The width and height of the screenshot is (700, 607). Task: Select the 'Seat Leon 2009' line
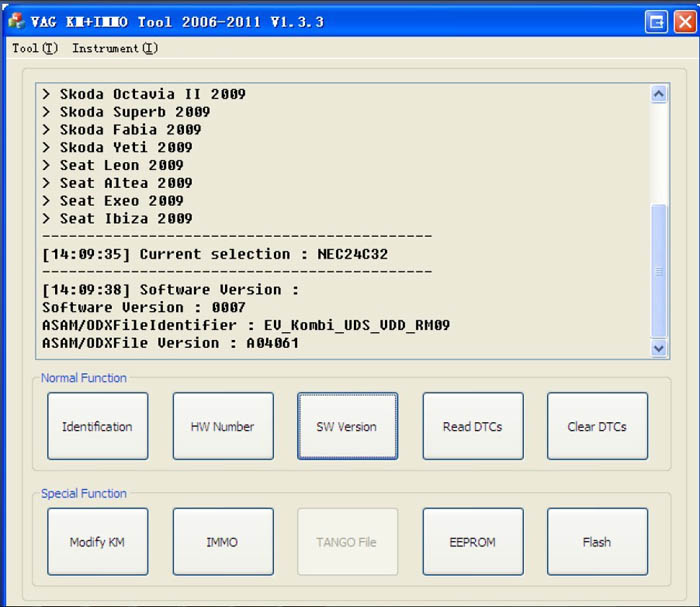pyautogui.click(x=113, y=166)
